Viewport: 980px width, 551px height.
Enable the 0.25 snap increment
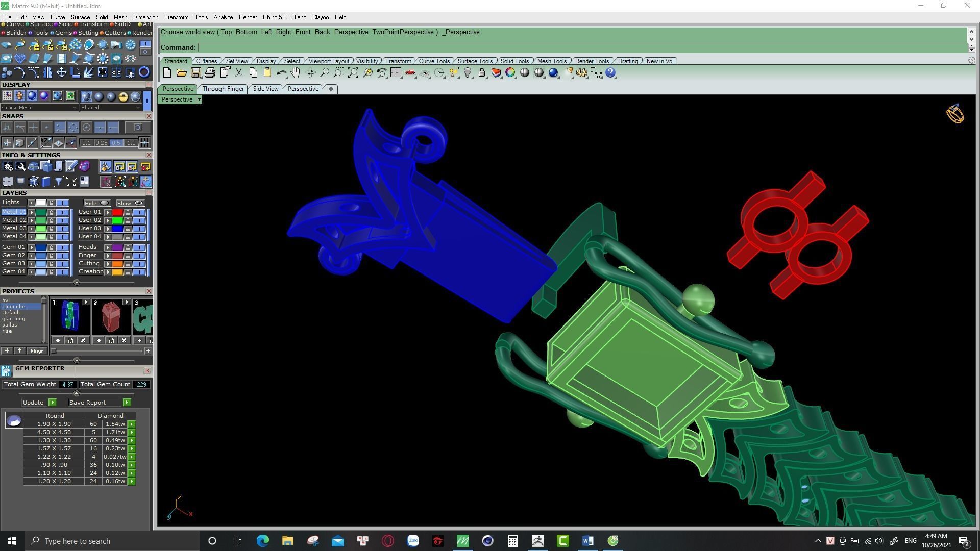[x=102, y=143]
